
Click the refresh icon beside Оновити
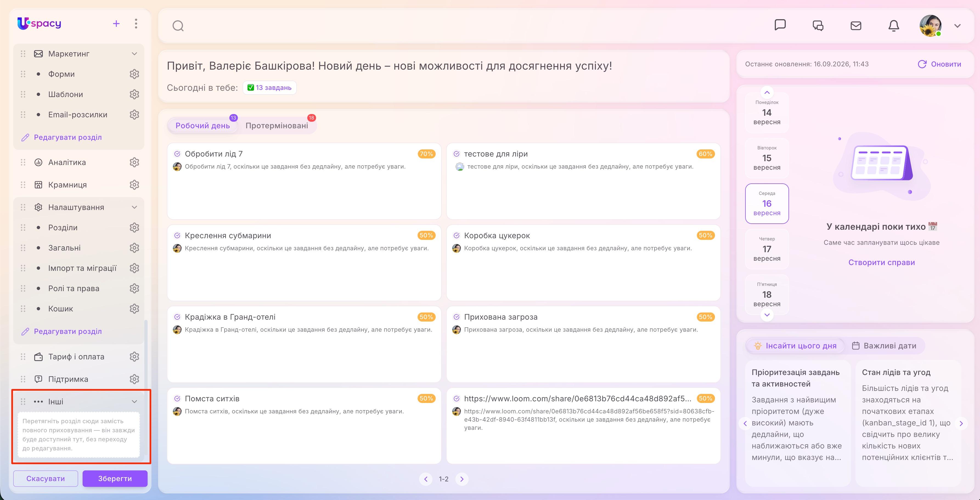922,64
